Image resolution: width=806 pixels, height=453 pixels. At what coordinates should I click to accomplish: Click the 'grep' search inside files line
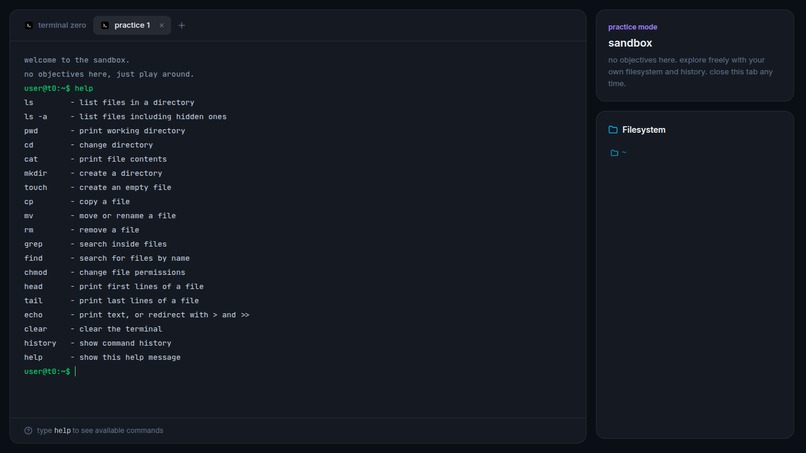(95, 244)
